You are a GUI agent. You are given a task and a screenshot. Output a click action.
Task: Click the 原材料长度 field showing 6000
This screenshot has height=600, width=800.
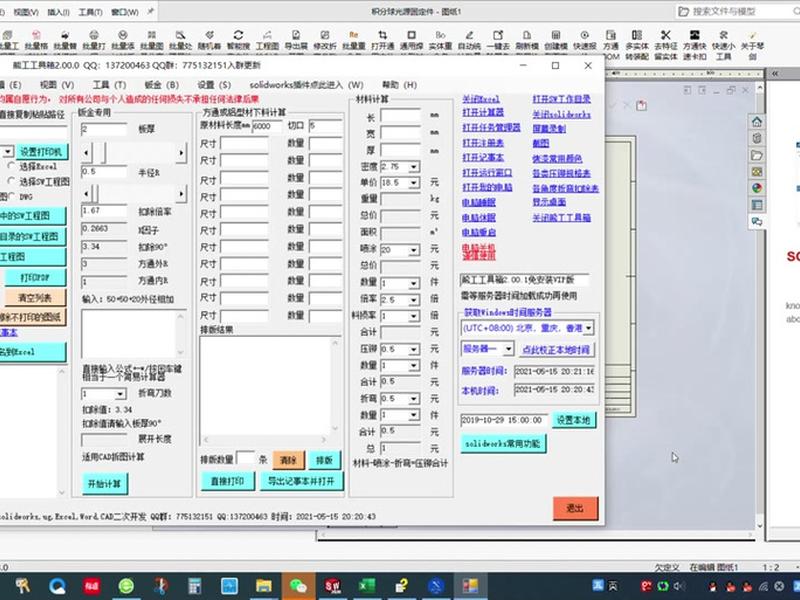point(267,126)
